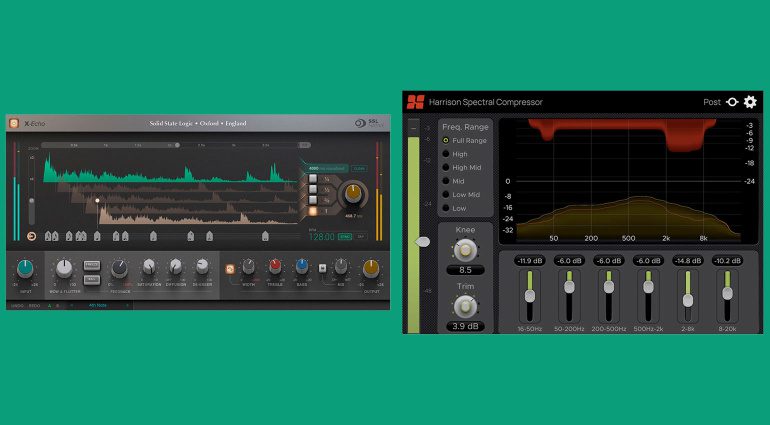Click the De-Esser knob

pos(202,267)
